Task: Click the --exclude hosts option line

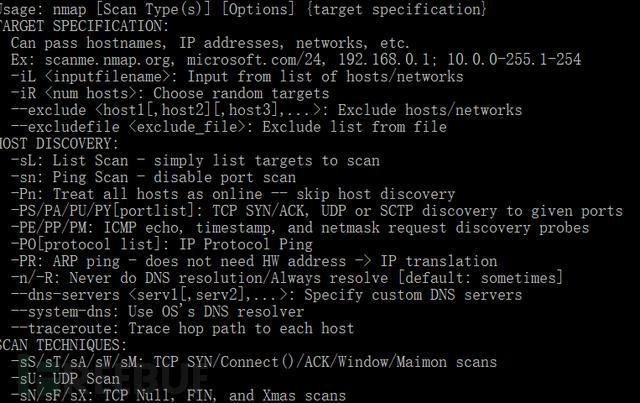Action: [266, 110]
